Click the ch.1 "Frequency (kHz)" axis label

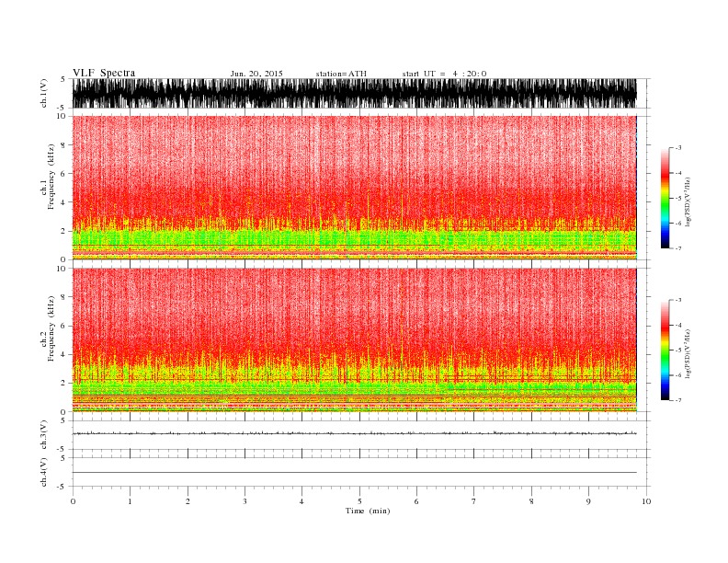coord(51,177)
